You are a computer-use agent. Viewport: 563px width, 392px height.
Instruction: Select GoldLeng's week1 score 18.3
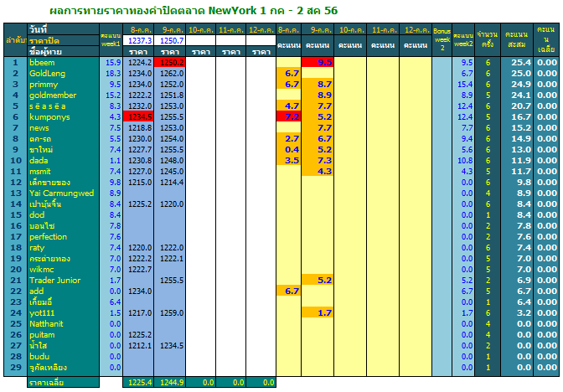[111, 73]
